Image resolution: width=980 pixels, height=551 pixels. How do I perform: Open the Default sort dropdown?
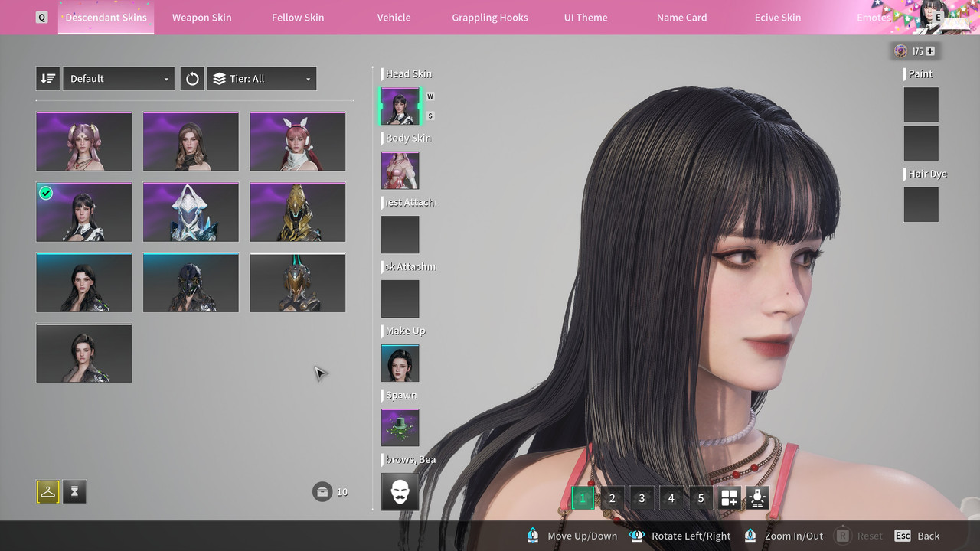pos(119,79)
